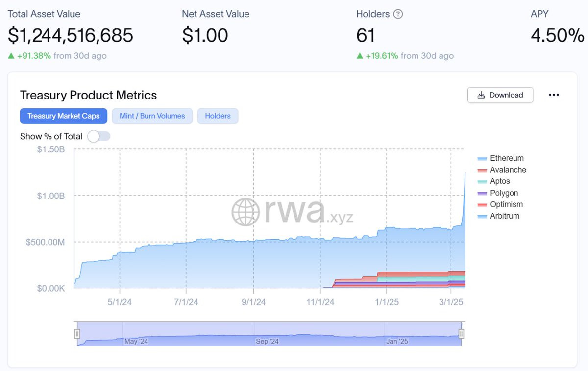Click the Polygon legend color swatch
Screen dimensions: 588x371
[482, 193]
